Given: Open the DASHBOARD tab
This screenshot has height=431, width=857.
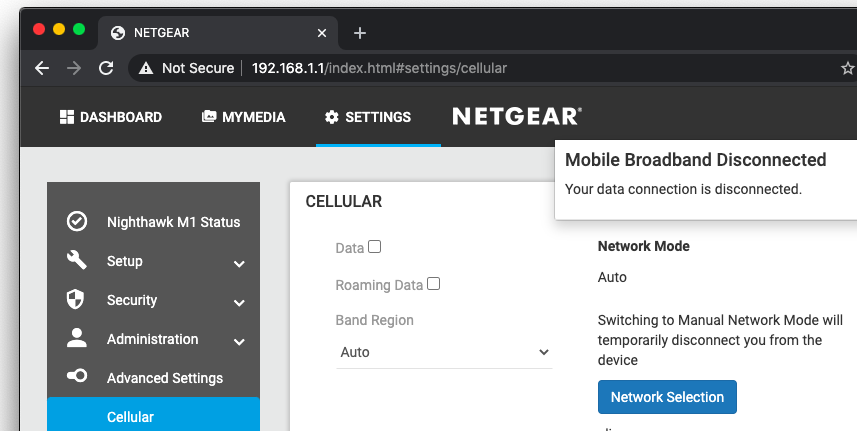Looking at the screenshot, I should coord(111,117).
